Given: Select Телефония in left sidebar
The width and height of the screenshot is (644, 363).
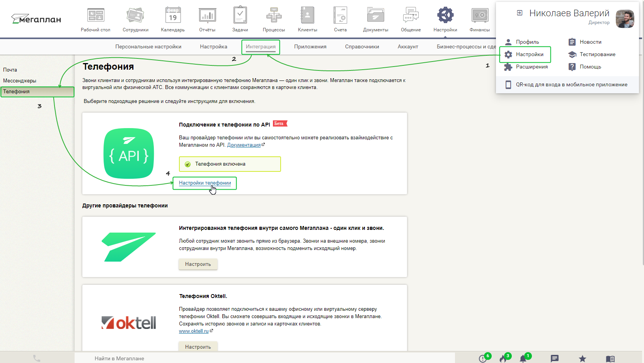Looking at the screenshot, I should coord(37,91).
